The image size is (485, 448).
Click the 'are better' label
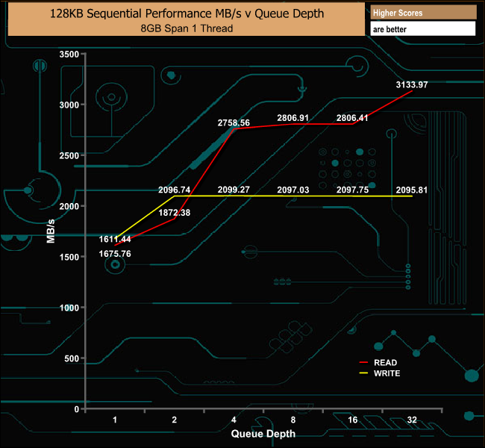(389, 29)
